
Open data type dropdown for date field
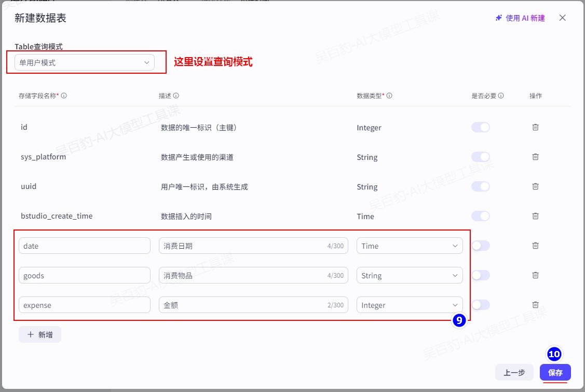(x=410, y=246)
